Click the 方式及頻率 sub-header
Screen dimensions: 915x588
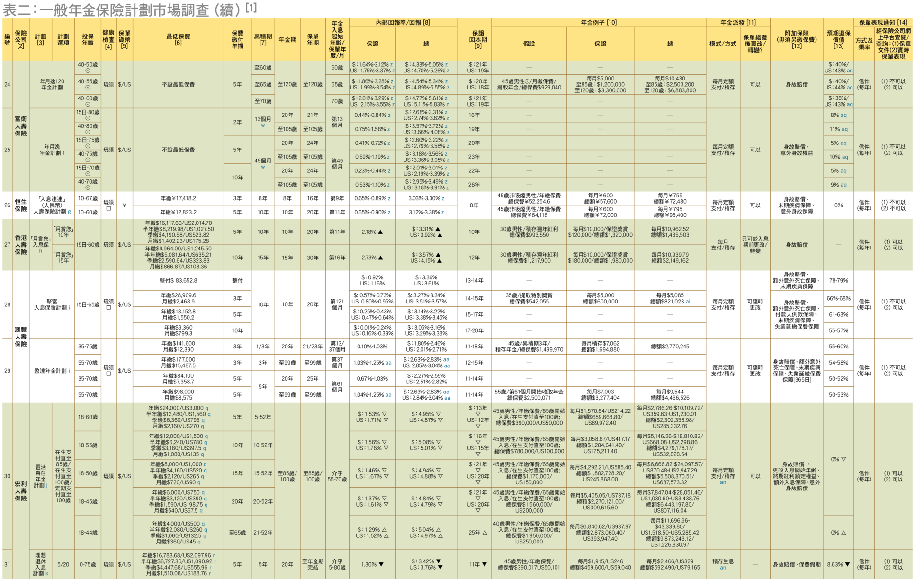click(x=864, y=44)
